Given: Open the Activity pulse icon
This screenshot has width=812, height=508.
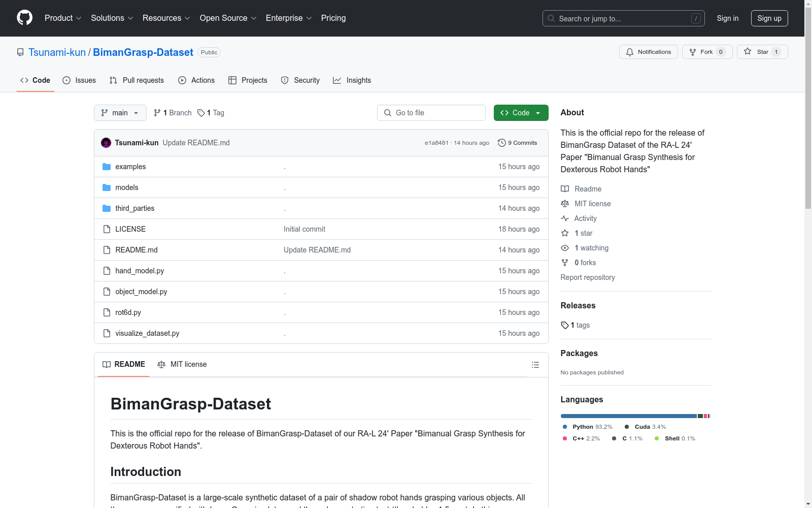Looking at the screenshot, I should click(x=565, y=218).
